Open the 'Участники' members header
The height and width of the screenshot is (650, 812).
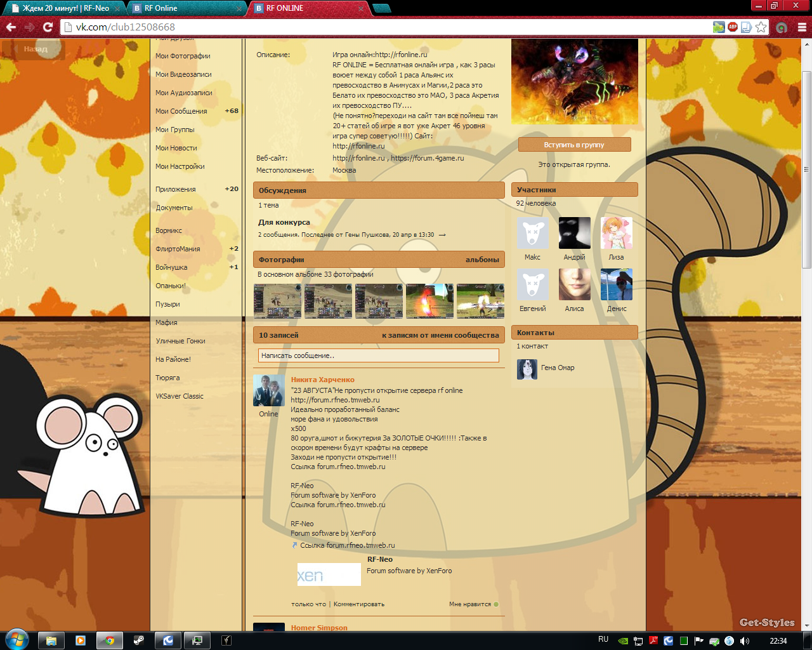pyautogui.click(x=574, y=190)
